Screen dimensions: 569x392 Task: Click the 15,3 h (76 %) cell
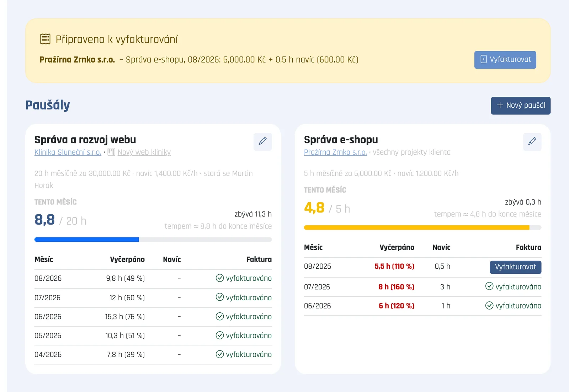point(125,317)
